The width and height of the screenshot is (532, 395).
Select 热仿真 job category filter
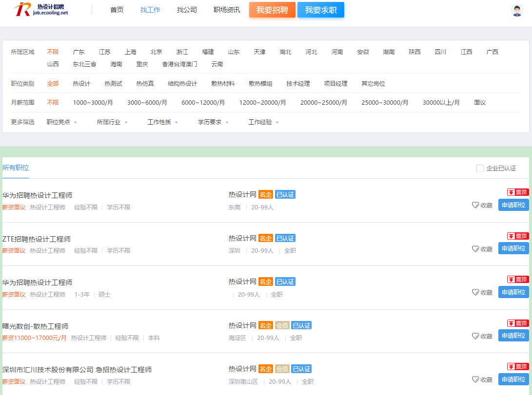(145, 84)
